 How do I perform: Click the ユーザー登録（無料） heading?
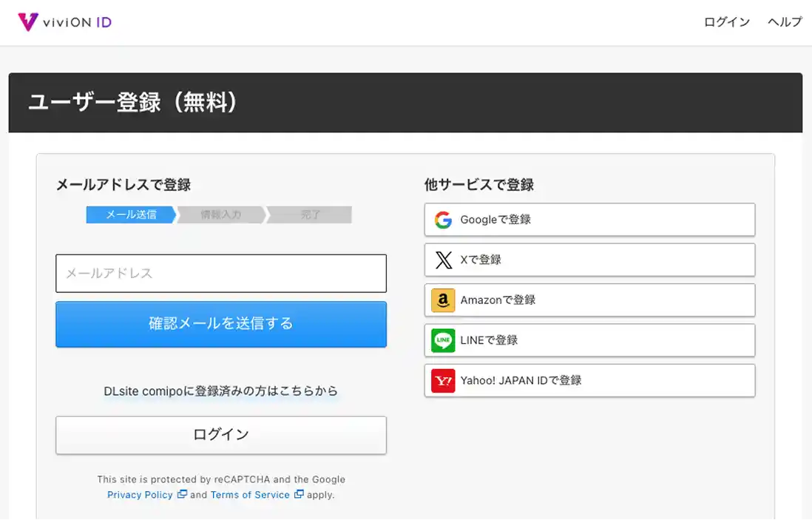tap(132, 102)
